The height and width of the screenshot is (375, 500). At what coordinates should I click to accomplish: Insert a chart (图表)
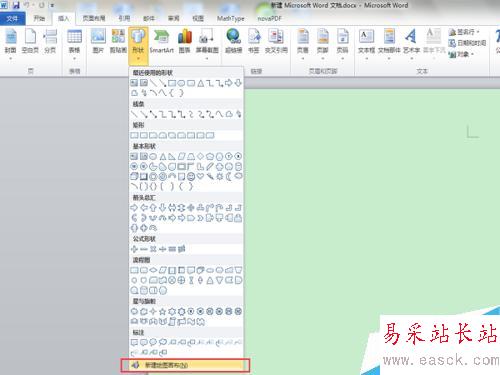click(185, 42)
